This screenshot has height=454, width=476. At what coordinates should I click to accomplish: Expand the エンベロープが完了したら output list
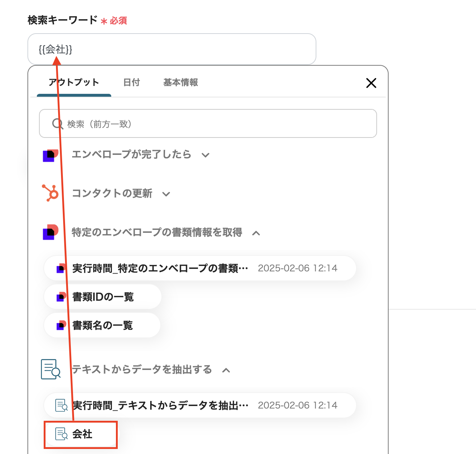[x=205, y=155]
